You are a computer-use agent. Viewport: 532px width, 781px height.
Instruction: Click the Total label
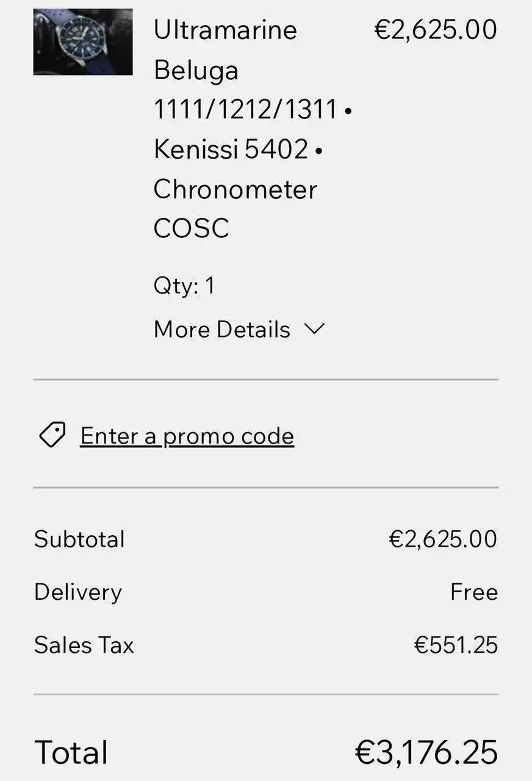71,752
